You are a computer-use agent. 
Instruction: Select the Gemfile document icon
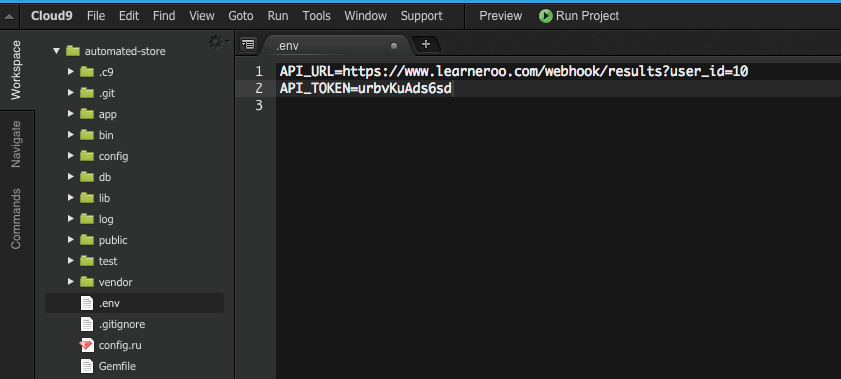point(86,366)
